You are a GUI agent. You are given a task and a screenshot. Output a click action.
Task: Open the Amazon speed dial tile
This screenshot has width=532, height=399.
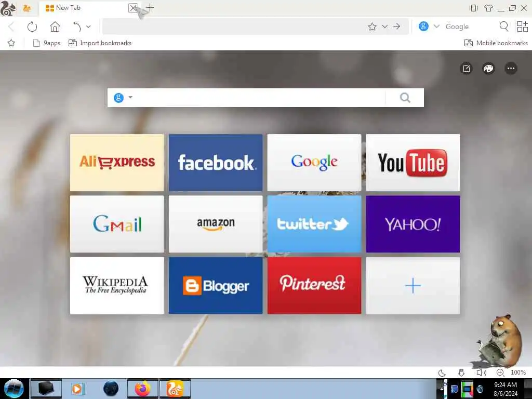pyautogui.click(x=216, y=224)
